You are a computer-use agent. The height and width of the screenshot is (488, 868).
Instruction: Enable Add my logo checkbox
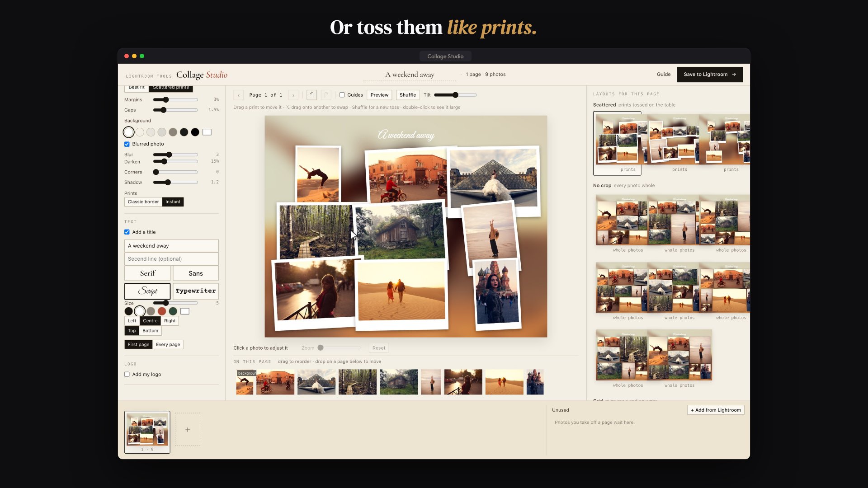tap(127, 374)
